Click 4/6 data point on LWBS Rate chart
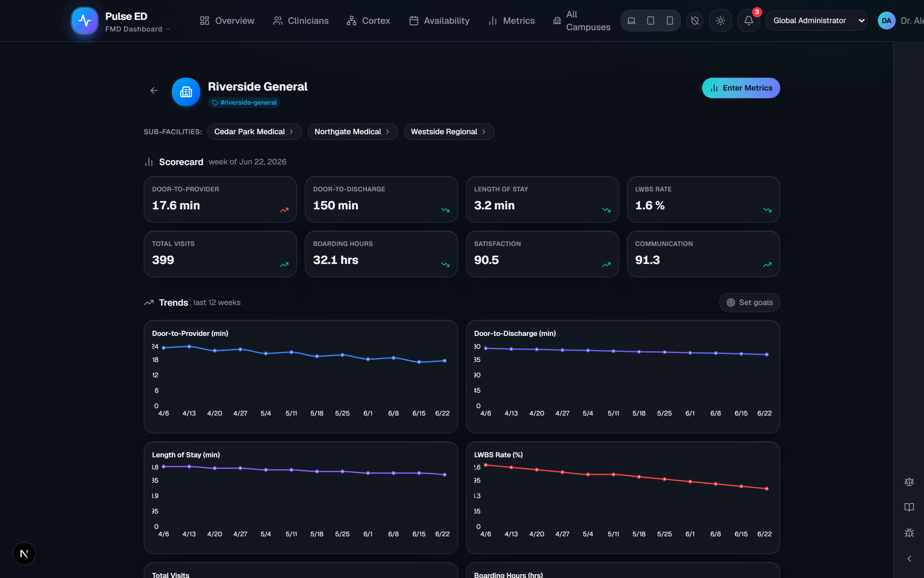Screen dimensions: 924x578 point(486,465)
